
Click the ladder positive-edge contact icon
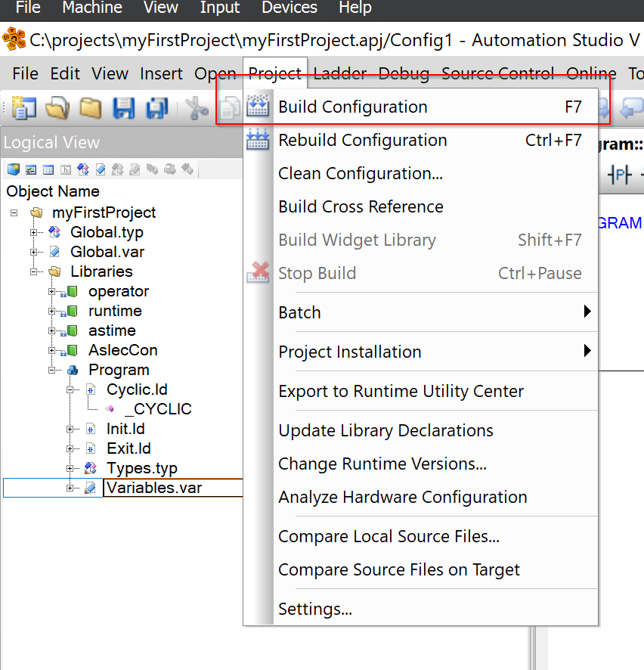pos(619,175)
